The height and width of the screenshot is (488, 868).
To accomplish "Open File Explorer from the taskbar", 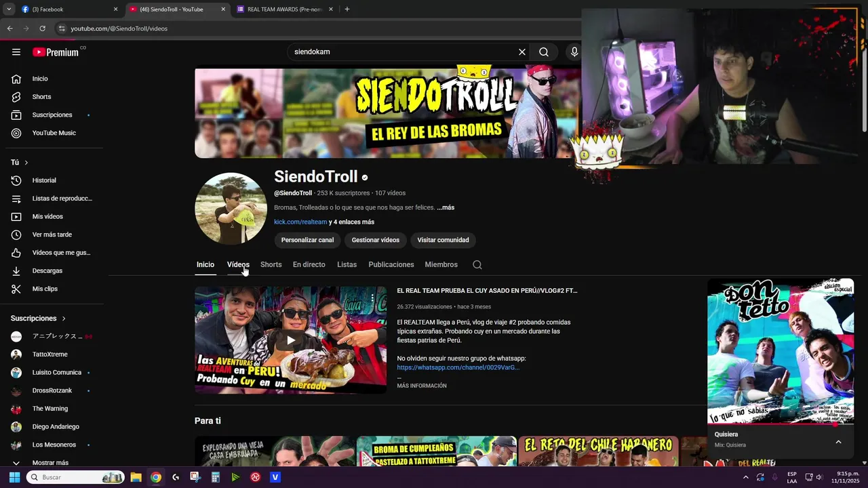I will [136, 477].
